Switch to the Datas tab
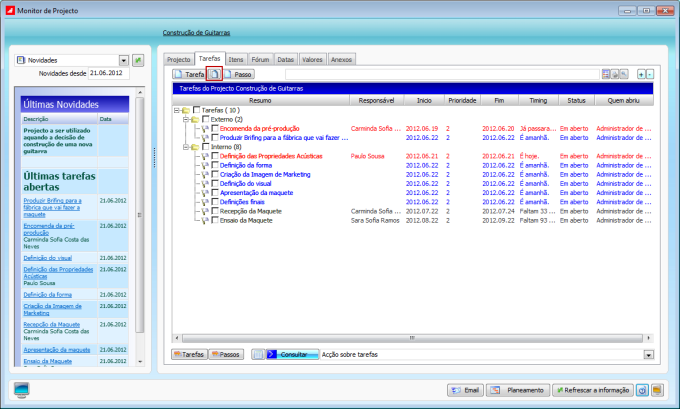 pyautogui.click(x=285, y=59)
